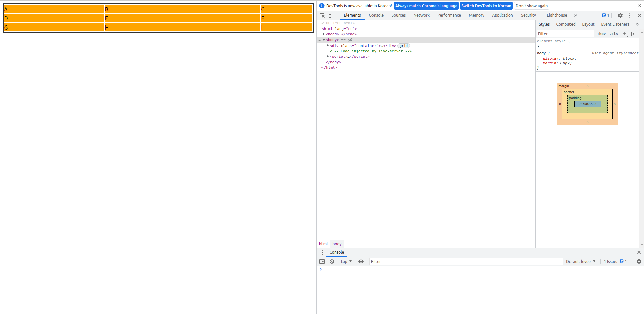Open the Performance tab

pyautogui.click(x=449, y=15)
